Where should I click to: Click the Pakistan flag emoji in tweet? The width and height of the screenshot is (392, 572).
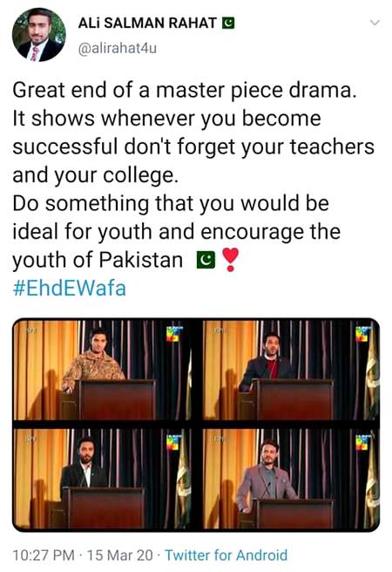pyautogui.click(x=206, y=260)
